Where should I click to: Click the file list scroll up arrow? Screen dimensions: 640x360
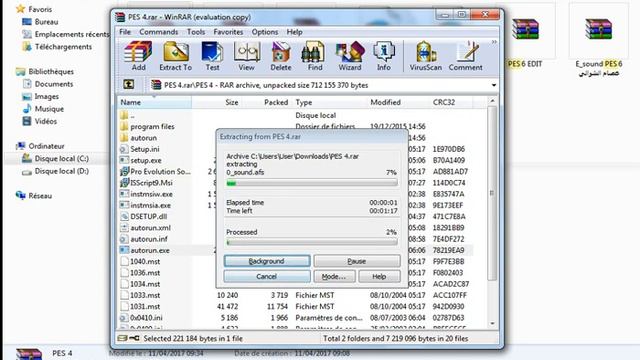492,100
